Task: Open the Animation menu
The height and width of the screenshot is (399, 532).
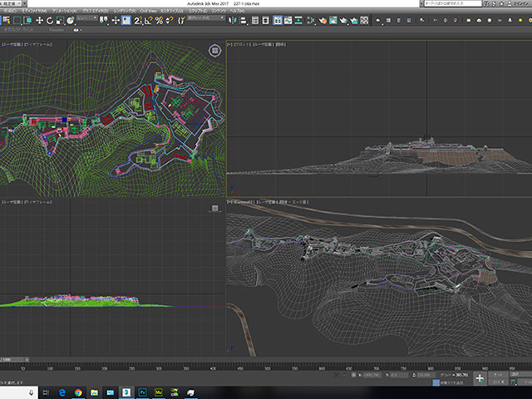Action: pos(65,11)
